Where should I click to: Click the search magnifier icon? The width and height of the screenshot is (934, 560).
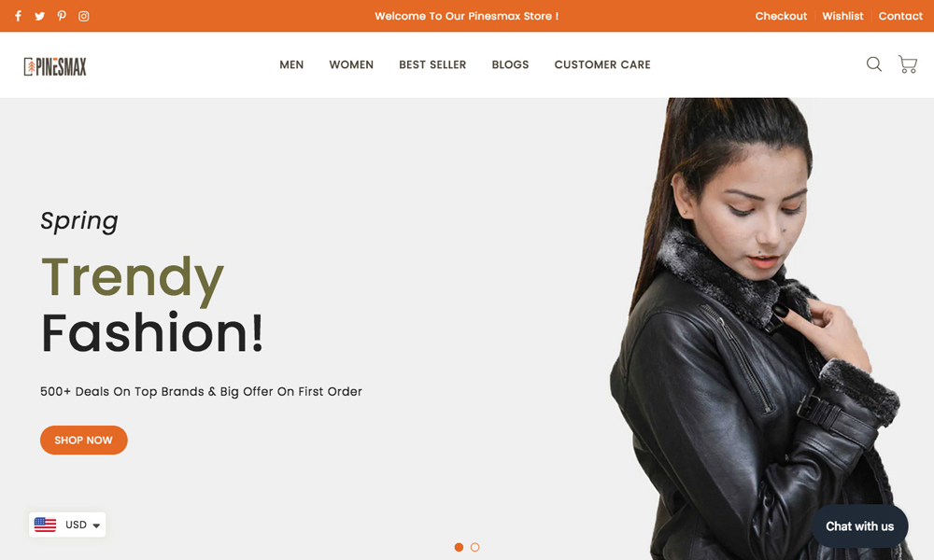coord(874,64)
